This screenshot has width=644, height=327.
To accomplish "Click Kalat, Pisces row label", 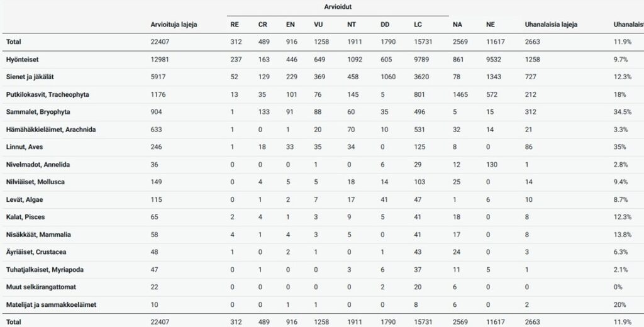I will coord(25,217).
